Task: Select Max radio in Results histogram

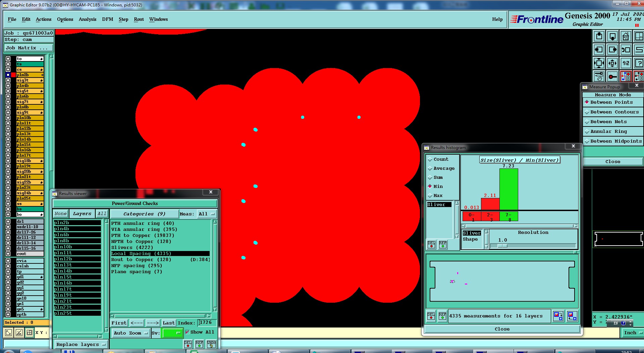Action: point(430,196)
